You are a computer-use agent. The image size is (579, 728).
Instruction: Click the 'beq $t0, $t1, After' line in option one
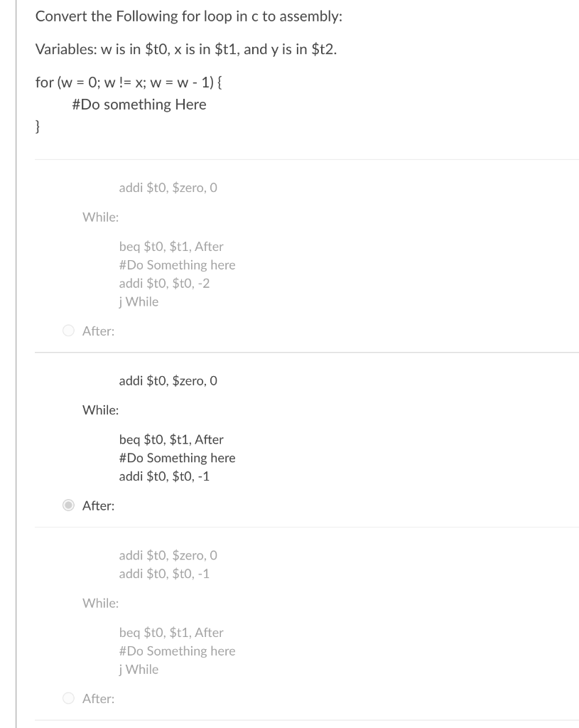pos(171,246)
